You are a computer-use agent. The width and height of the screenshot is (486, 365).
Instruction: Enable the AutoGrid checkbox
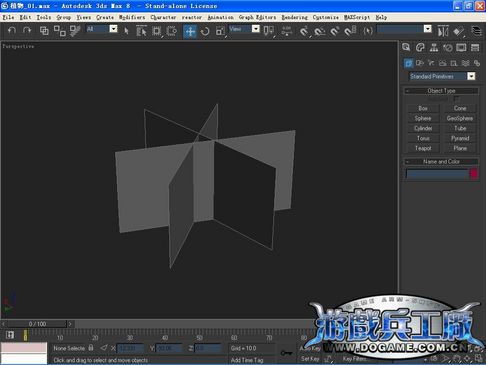coord(457,99)
